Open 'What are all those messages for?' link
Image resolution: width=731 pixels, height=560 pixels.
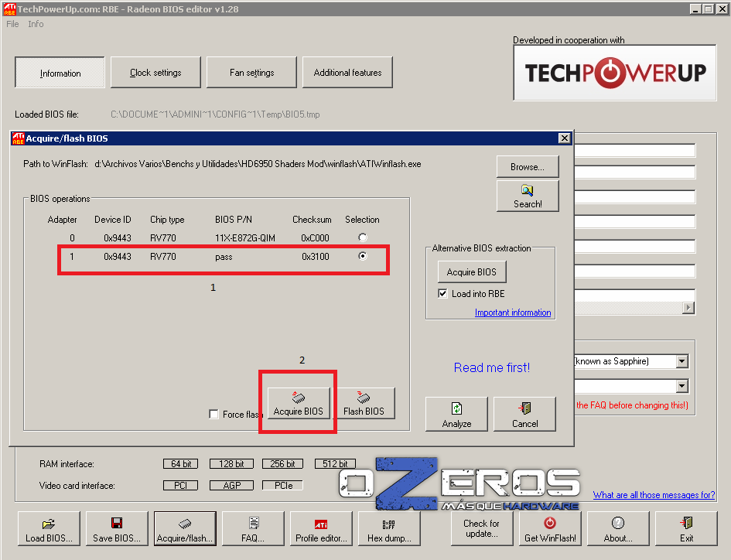654,495
